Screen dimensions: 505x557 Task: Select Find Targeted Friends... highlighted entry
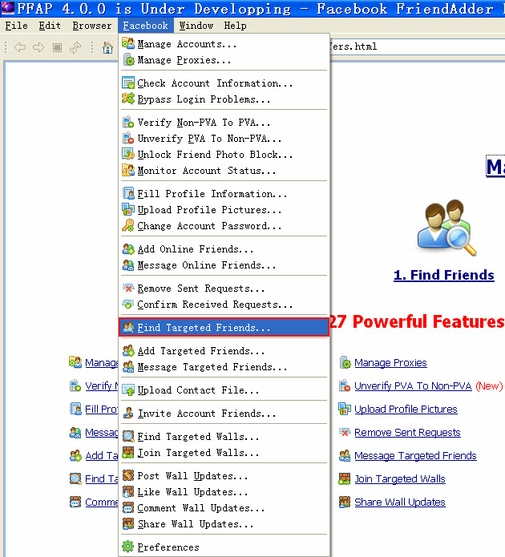click(224, 328)
